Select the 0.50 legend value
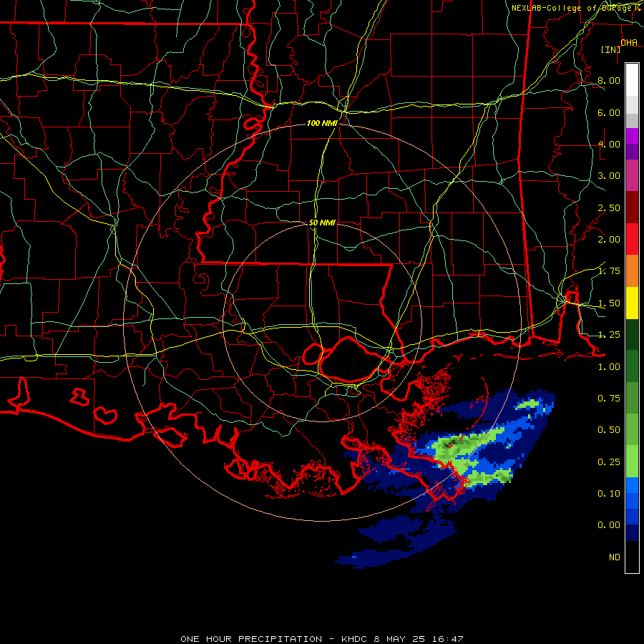This screenshot has height=644, width=644. [x=609, y=430]
